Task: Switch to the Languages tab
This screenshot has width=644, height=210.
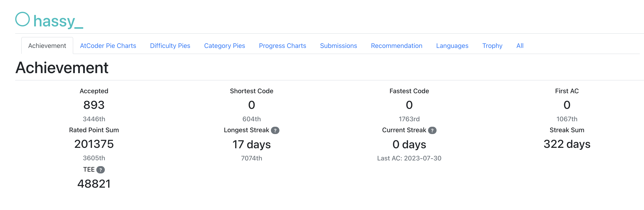Action: tap(452, 46)
